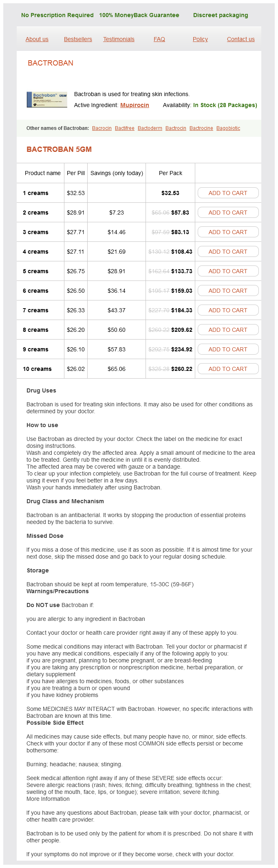Add 6 creams pack to cart

[228, 291]
